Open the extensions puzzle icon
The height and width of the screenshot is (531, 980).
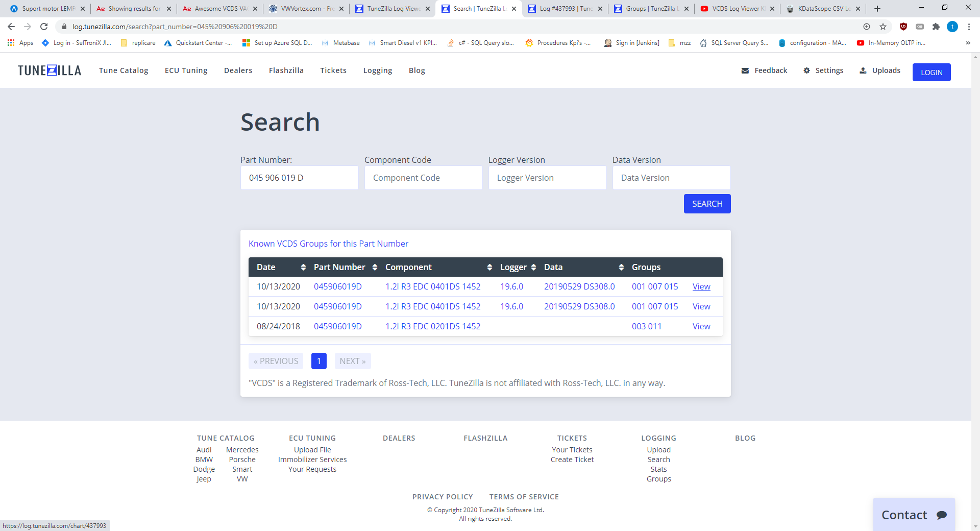936,27
